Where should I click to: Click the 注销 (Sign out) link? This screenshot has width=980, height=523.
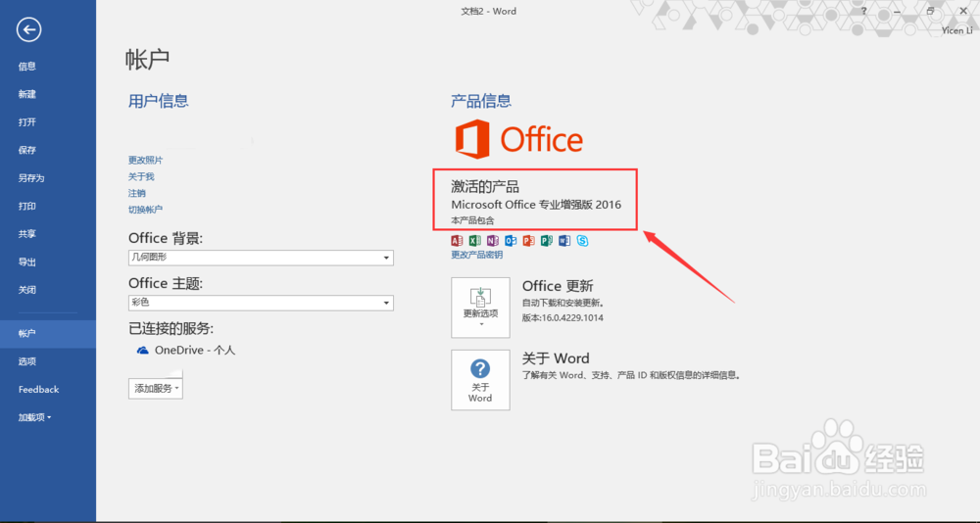tap(137, 194)
